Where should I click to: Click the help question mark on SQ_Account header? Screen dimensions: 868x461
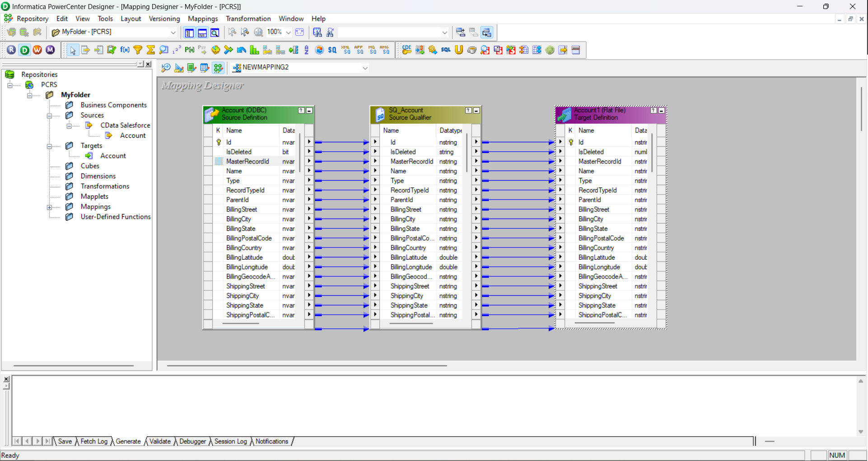[x=468, y=110]
